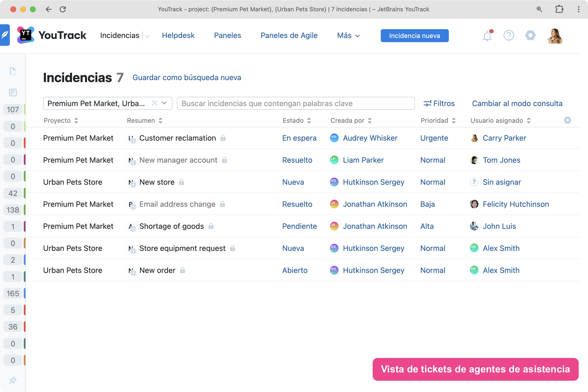This screenshot has width=588, height=392.
Task: Open the notifications bell icon
Action: (487, 36)
